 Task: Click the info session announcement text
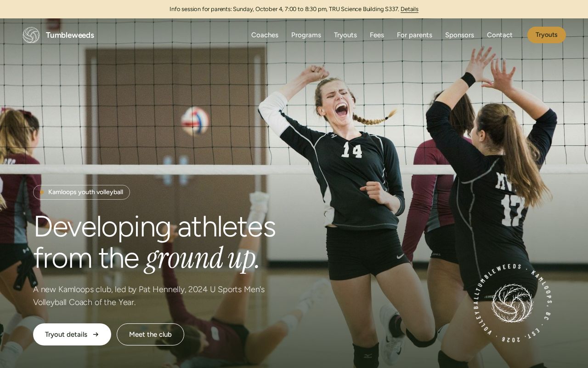tap(284, 9)
